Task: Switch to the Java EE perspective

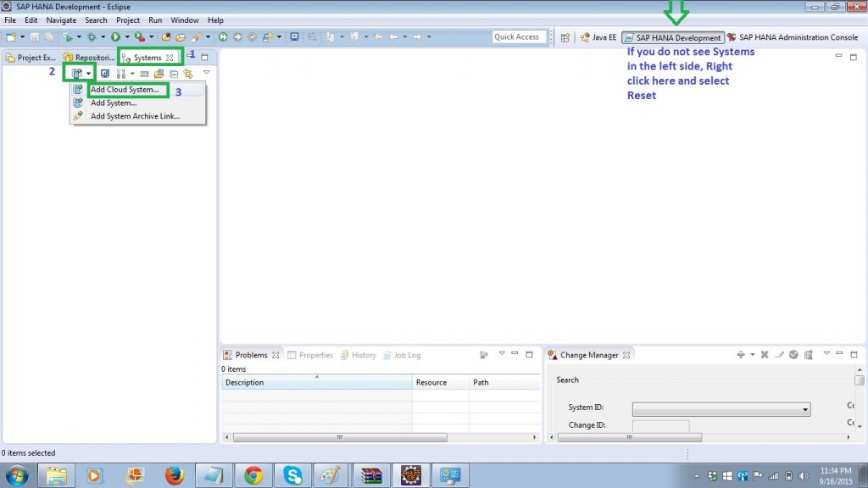Action: click(x=598, y=37)
